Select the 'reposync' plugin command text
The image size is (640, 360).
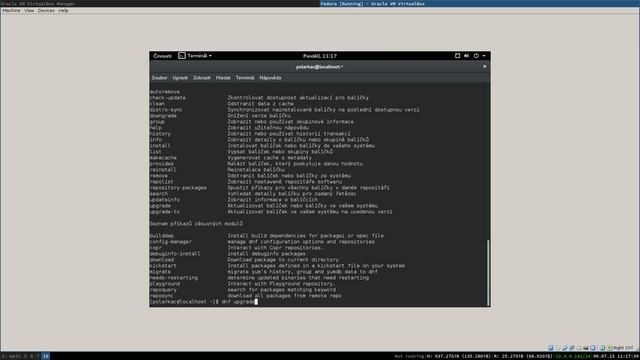click(x=162, y=296)
